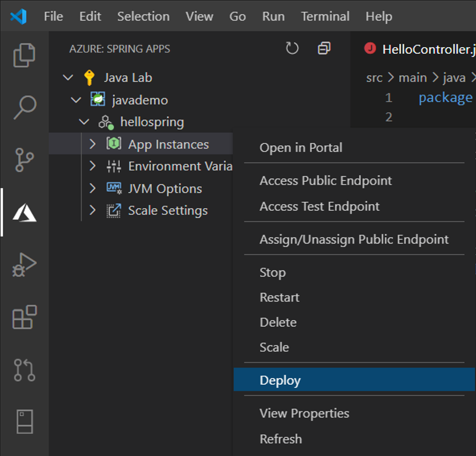Click the main breadcrumb above the editor
Image resolution: width=476 pixels, height=456 pixels.
pyautogui.click(x=413, y=77)
